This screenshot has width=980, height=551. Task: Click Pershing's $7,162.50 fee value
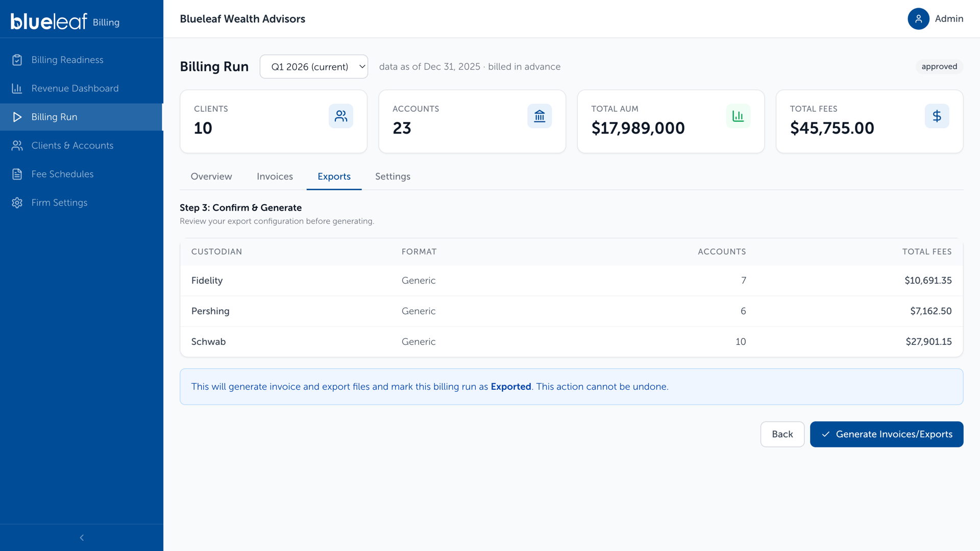[x=930, y=311]
